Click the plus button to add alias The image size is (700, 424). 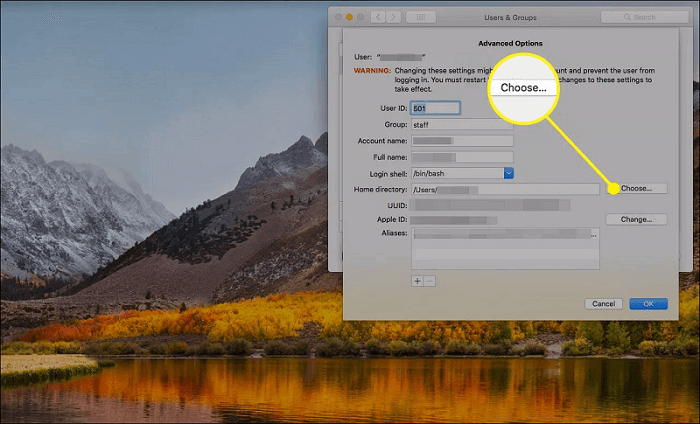click(418, 281)
